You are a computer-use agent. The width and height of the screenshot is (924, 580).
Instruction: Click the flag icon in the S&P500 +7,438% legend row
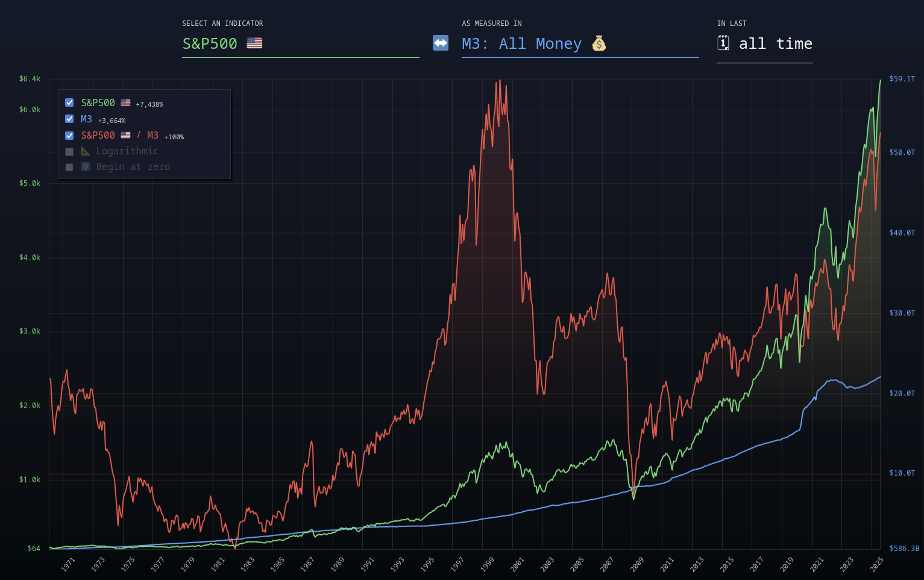click(125, 102)
